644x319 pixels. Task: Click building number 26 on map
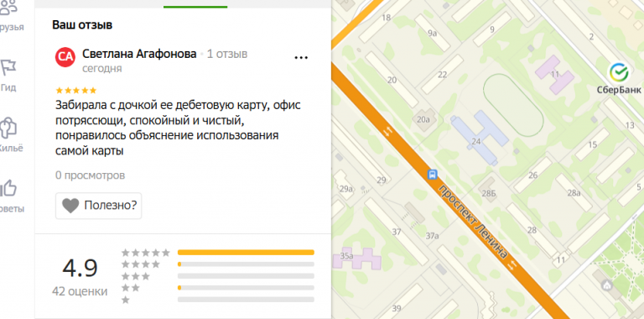[532, 175]
